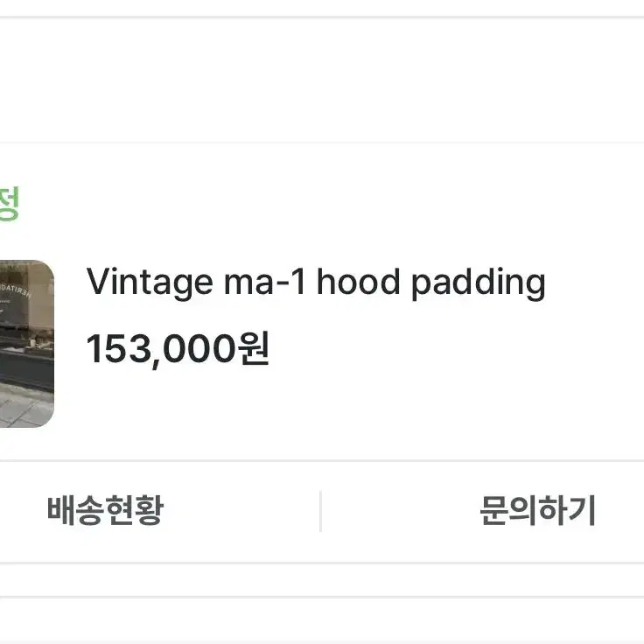Click the blank card above the order
This screenshot has height=644, width=644.
[322, 80]
